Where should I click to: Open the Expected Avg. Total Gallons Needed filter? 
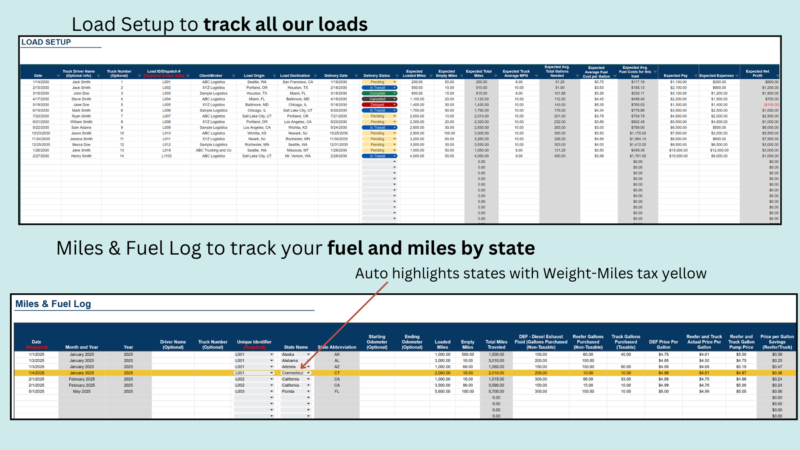(x=577, y=76)
